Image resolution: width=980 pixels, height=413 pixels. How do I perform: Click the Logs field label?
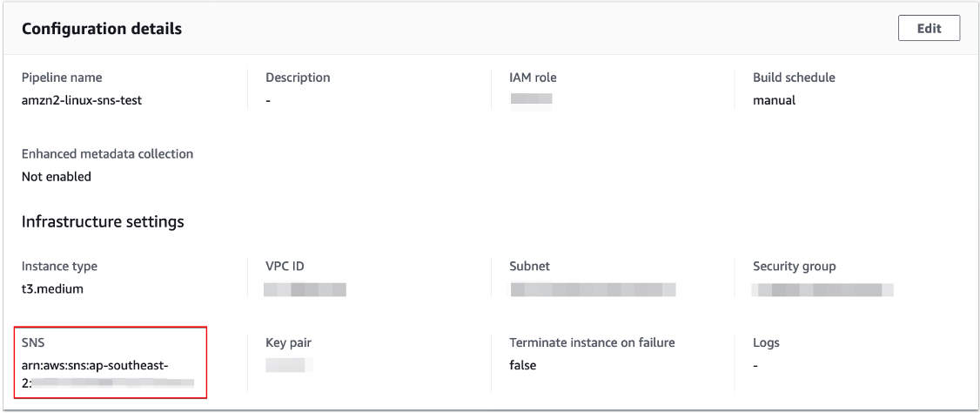(x=766, y=342)
